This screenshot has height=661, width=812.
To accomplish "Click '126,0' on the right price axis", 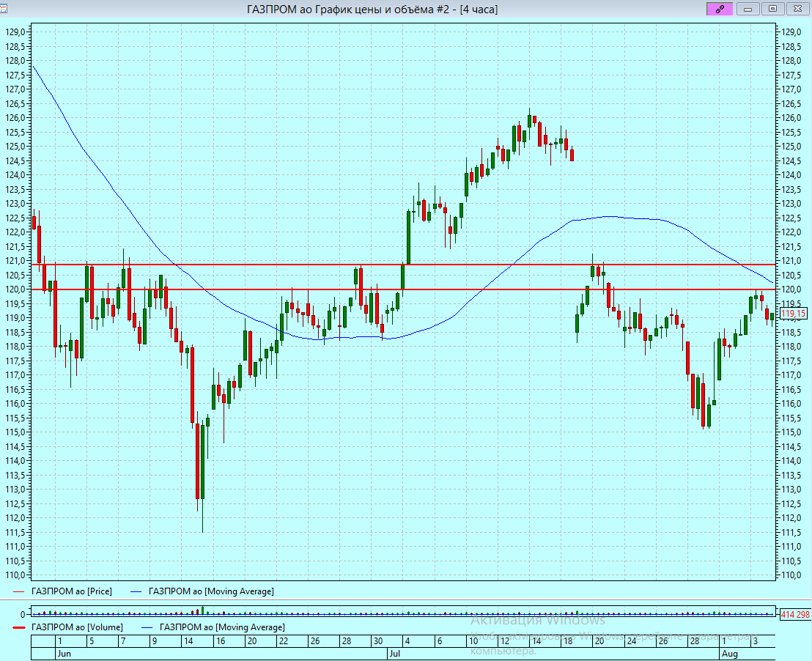I will (791, 118).
